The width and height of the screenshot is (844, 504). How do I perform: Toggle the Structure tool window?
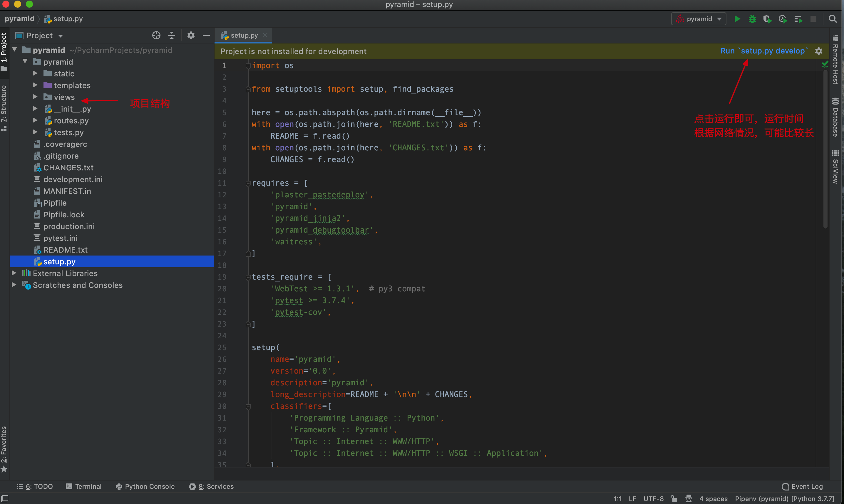pos(4,108)
